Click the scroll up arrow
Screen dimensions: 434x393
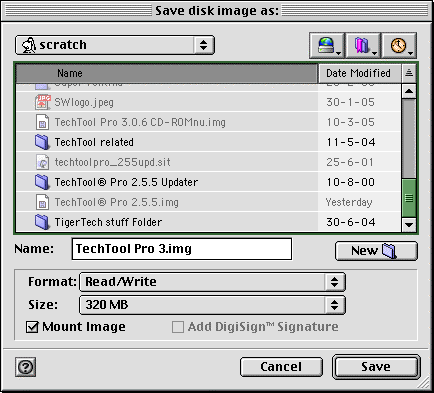pyautogui.click(x=409, y=91)
